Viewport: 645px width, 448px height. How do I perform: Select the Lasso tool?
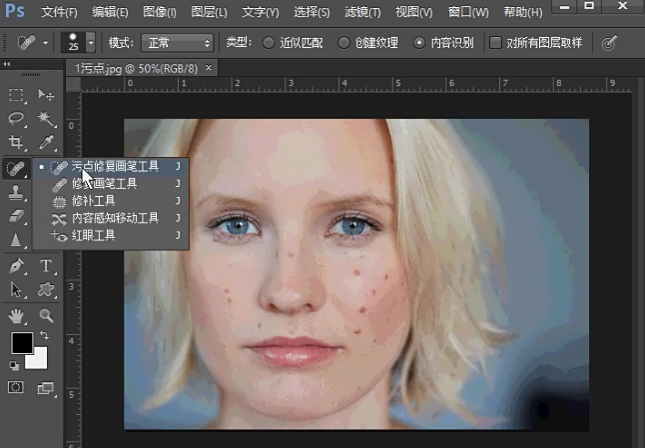point(16,118)
